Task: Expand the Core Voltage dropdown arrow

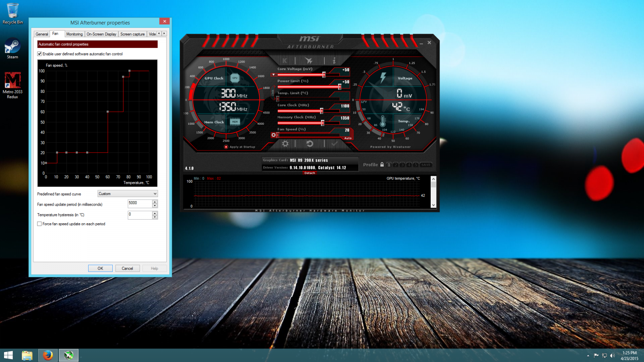Action: point(273,74)
